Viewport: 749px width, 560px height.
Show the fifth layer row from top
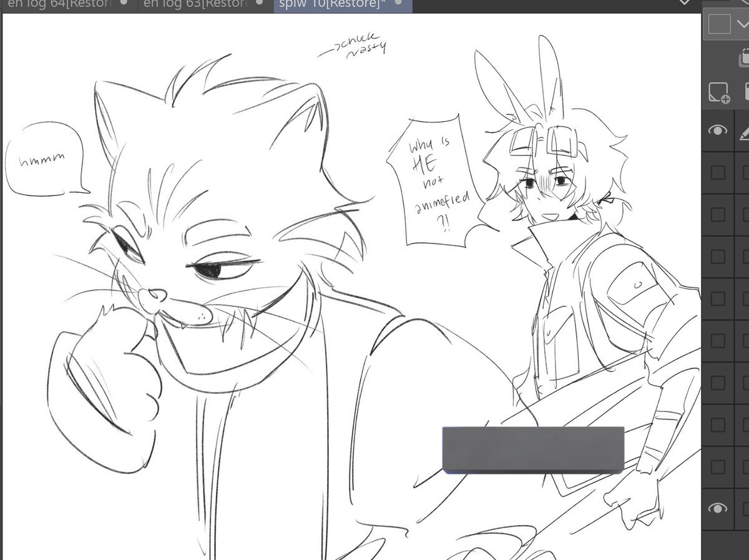point(718,298)
